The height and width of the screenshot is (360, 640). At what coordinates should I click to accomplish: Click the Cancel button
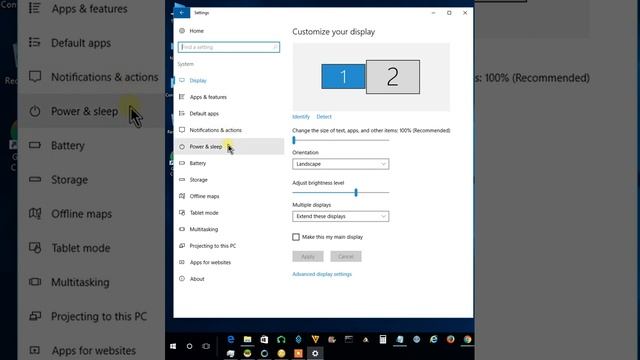[x=346, y=257]
